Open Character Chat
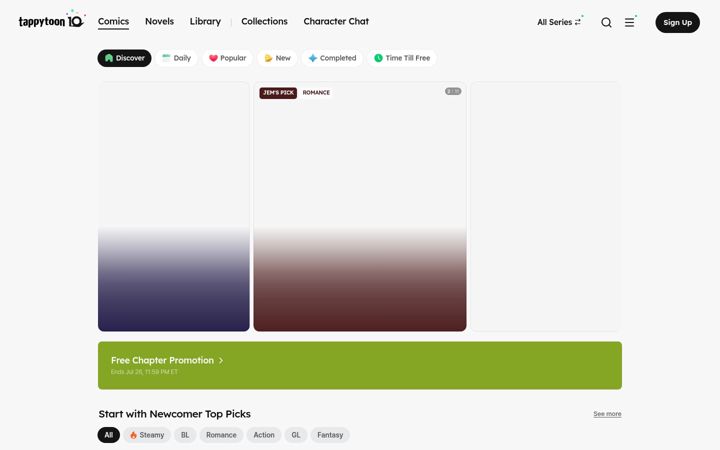The image size is (720, 450). pos(336,22)
